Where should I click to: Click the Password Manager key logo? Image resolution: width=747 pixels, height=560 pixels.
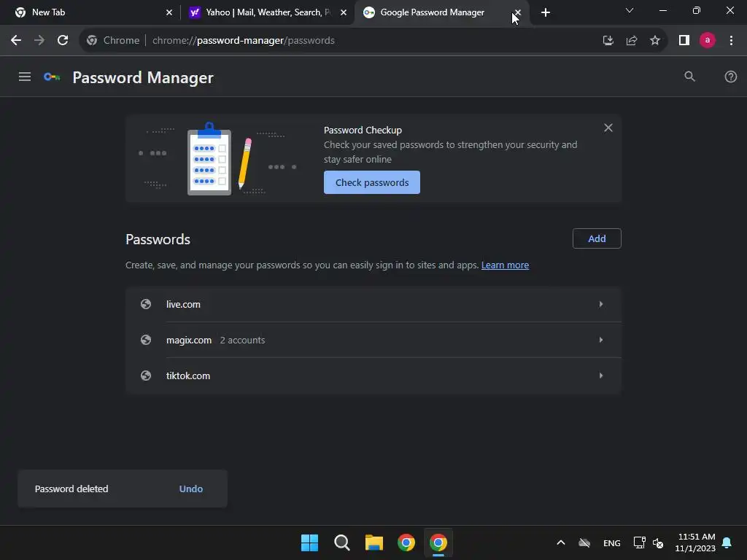(52, 77)
